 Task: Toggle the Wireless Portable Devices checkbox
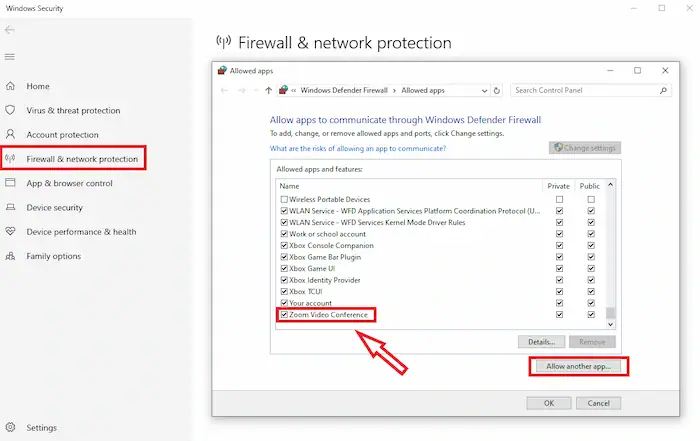pos(284,199)
